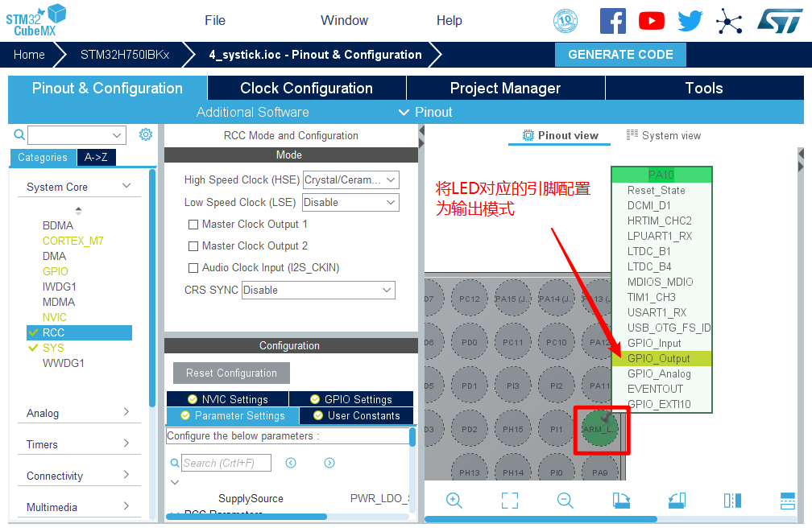Open the CRS SYNC dropdown

point(318,290)
